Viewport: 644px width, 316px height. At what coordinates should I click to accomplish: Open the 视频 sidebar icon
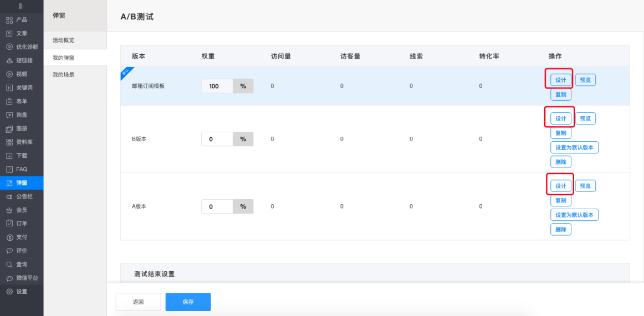pyautogui.click(x=9, y=74)
